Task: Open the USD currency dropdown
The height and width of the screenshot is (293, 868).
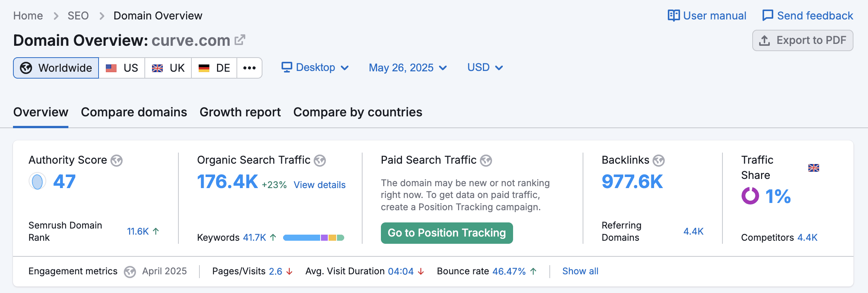Action: click(485, 68)
